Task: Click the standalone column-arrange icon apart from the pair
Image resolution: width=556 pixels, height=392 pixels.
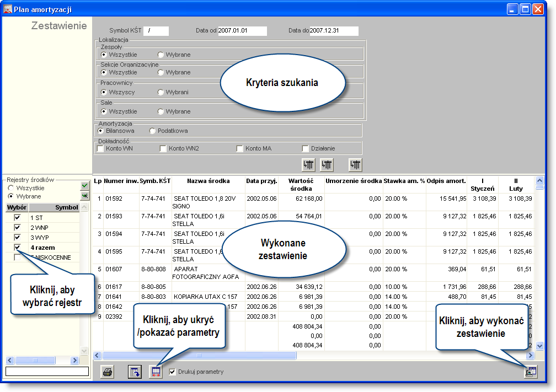Action: [x=355, y=165]
